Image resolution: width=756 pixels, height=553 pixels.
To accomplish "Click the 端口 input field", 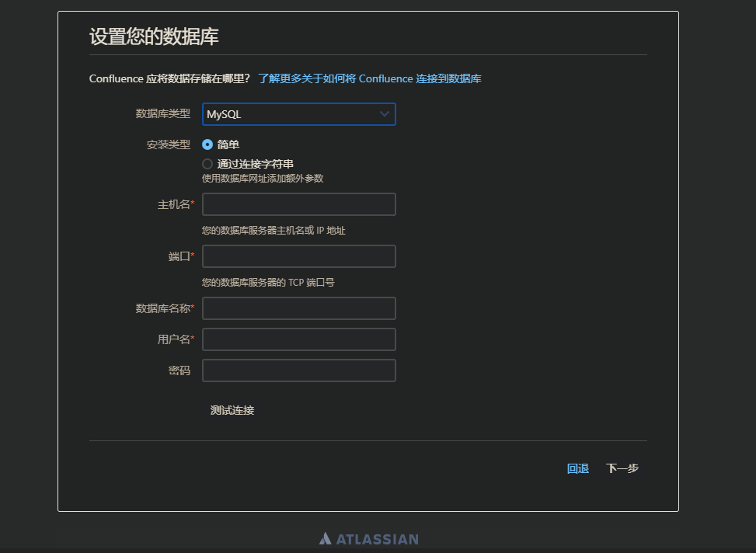I will click(299, 256).
